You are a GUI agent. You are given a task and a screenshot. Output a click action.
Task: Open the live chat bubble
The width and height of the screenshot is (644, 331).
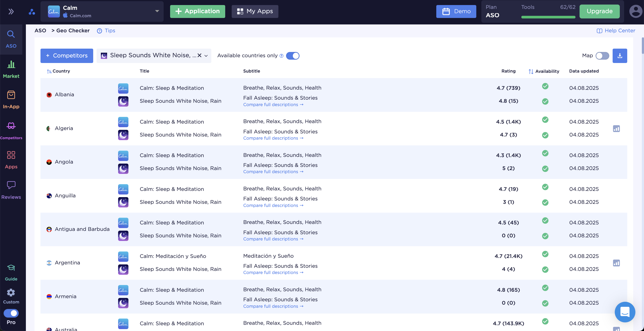click(625, 312)
